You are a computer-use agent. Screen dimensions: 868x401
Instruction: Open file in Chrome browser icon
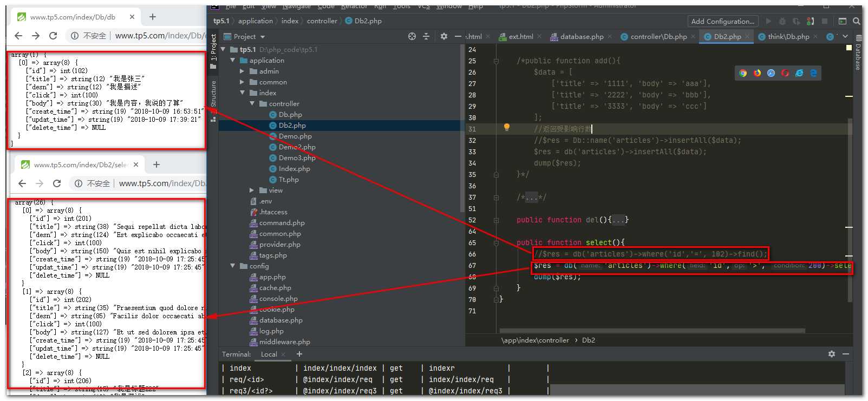[x=743, y=73]
